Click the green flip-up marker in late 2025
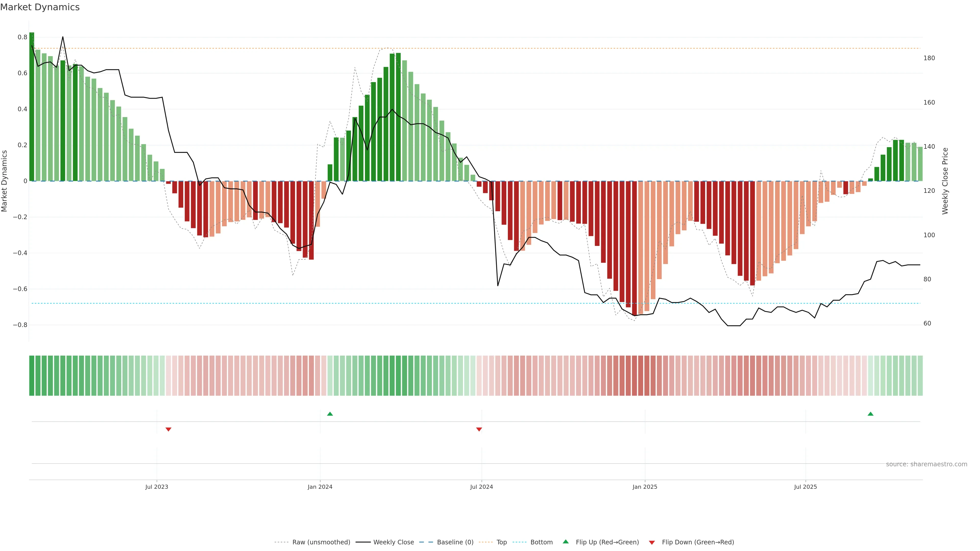Viewport: 980px width, 551px height. [x=871, y=414]
